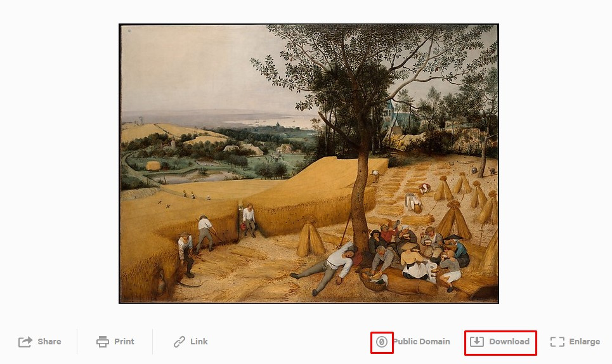Click the wheat sheaf beside the tree
Viewport: 612px width, 364px height.
point(310,239)
